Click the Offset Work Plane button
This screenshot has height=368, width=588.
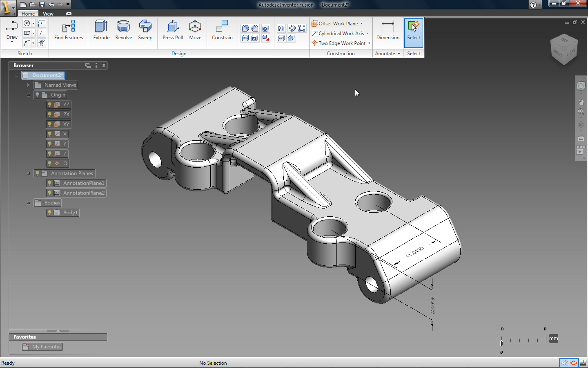pyautogui.click(x=338, y=24)
